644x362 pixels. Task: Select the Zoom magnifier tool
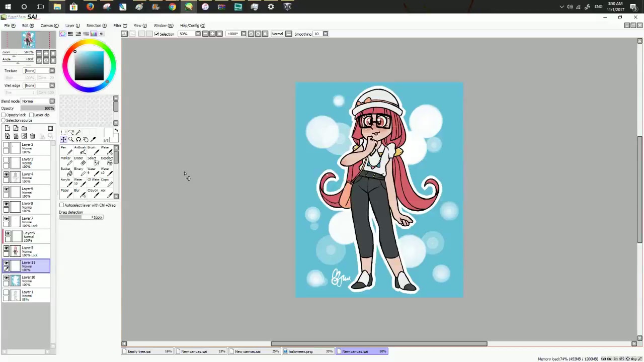pyautogui.click(x=71, y=139)
